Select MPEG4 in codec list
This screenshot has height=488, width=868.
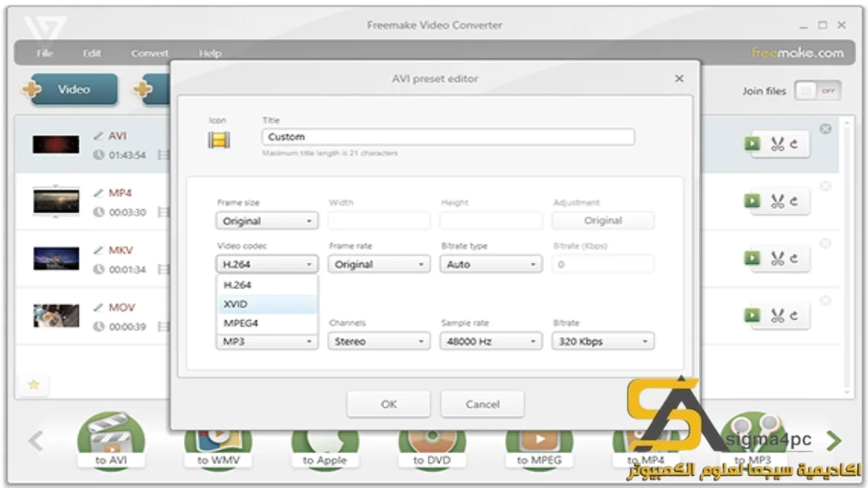pyautogui.click(x=267, y=323)
